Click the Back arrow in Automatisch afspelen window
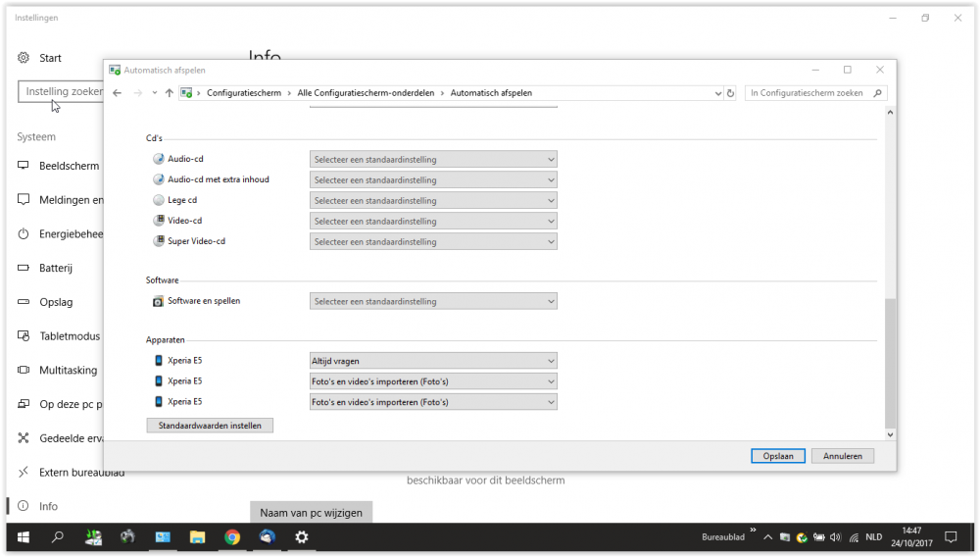The width and height of the screenshot is (980, 557). (118, 93)
